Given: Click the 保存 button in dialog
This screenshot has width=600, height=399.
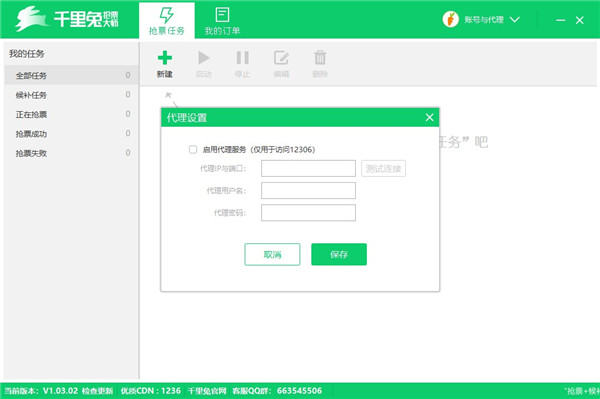Looking at the screenshot, I should coord(339,254).
